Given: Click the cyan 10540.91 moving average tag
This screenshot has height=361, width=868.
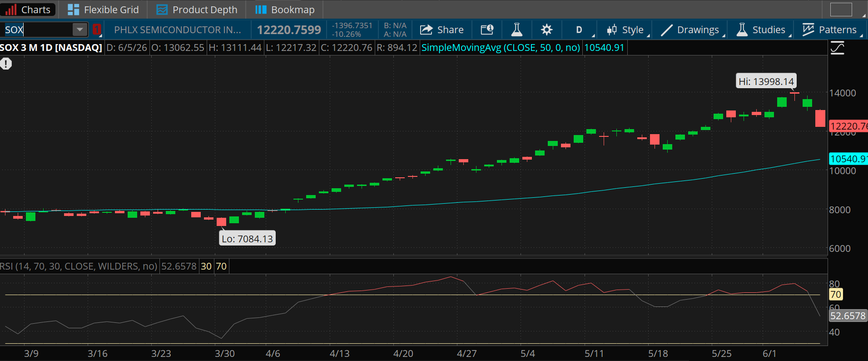Looking at the screenshot, I should (848, 159).
